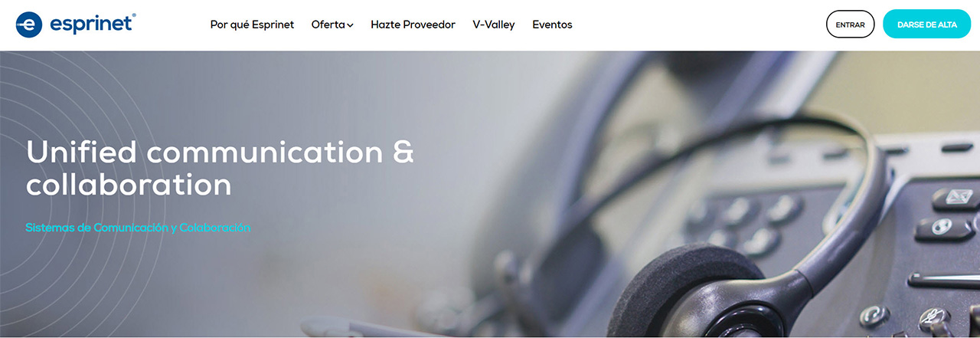This screenshot has height=338, width=980.
Task: Open the 'Por qué Esprinet' menu item
Action: [252, 25]
